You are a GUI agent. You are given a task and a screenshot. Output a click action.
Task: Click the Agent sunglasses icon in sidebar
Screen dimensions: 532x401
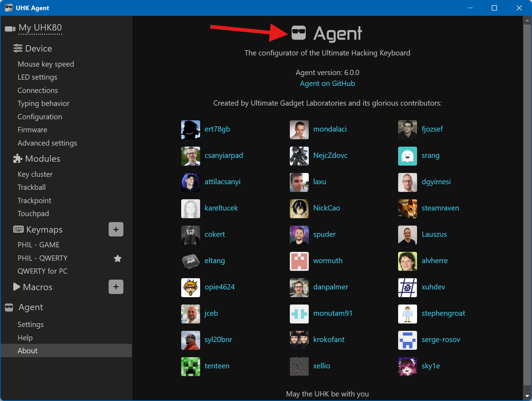(x=9, y=307)
